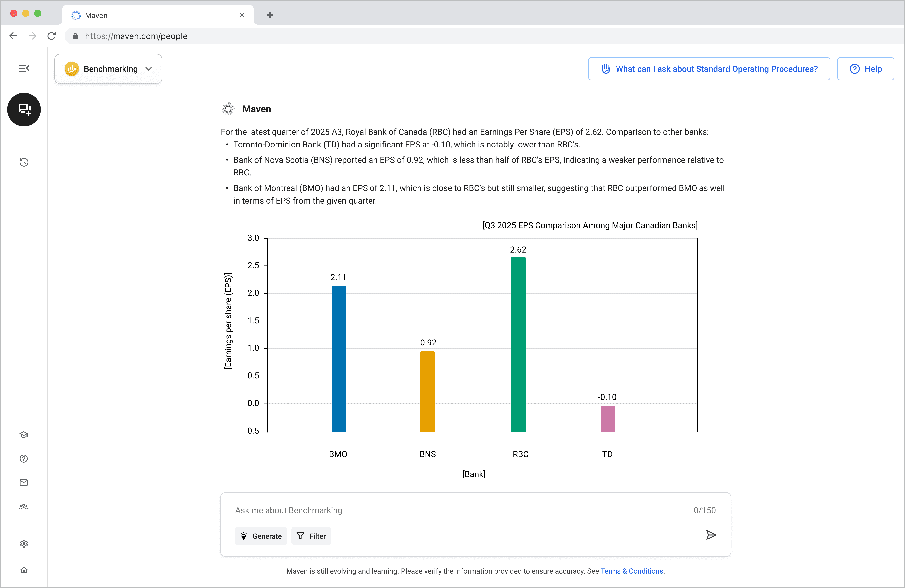Start a new chat conversation
The image size is (905, 588).
pyautogui.click(x=24, y=110)
